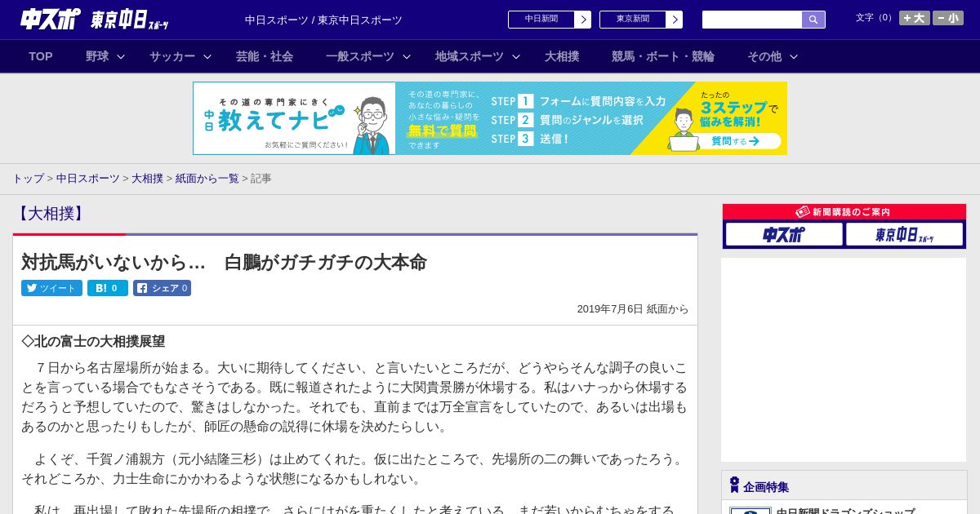Screen dimensions: 980x514
Task: Click the 中スポ subscription guide button
Action: tap(784, 234)
